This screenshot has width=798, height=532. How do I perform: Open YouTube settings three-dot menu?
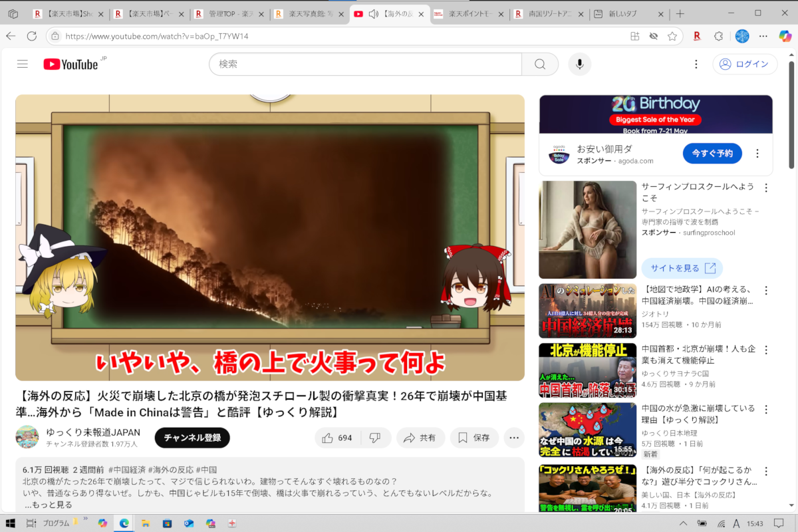tap(696, 64)
